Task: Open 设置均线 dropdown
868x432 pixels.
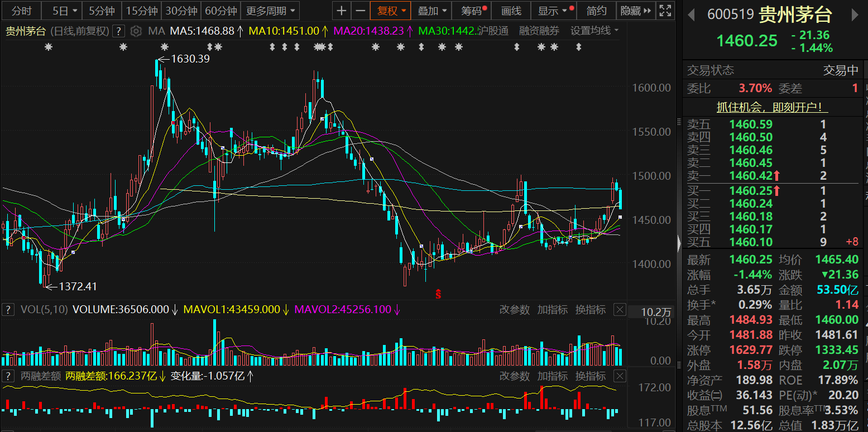Action: click(594, 31)
